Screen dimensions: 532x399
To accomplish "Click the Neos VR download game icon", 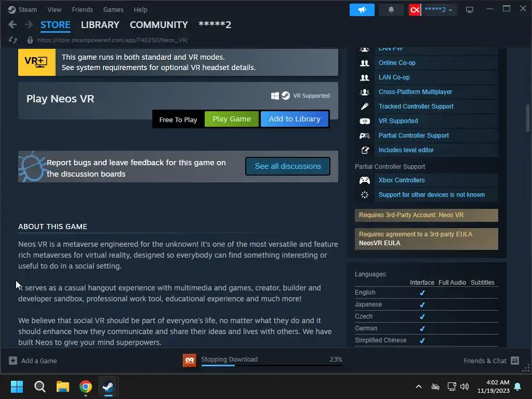I will point(189,361).
